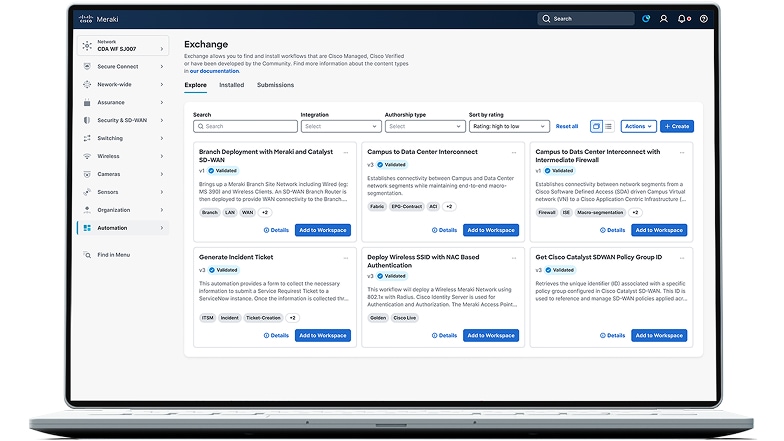Switch to the Installed tab

pos(231,86)
